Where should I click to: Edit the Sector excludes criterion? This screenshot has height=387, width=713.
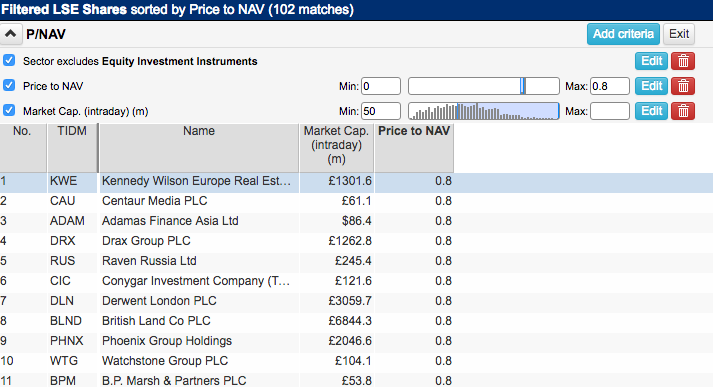tap(651, 61)
